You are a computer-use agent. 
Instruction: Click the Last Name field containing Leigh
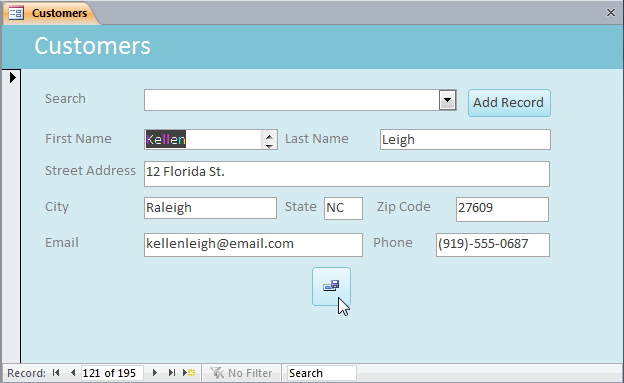point(465,139)
